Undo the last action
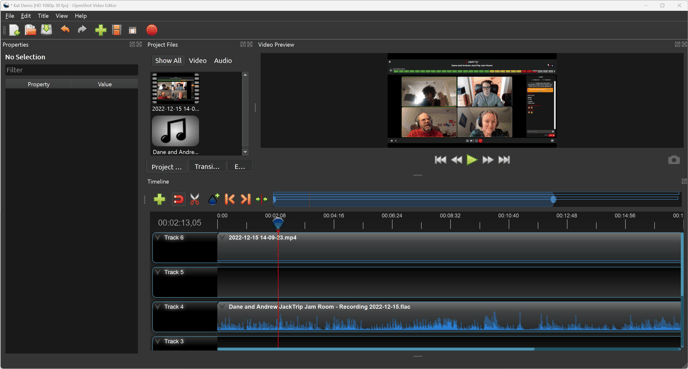This screenshot has width=688, height=369. click(65, 30)
